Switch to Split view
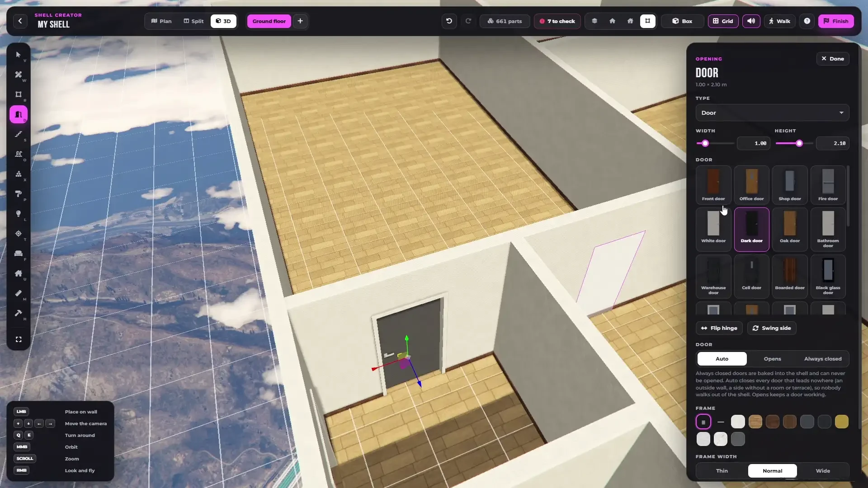Image resolution: width=868 pixels, height=488 pixels. coord(193,21)
